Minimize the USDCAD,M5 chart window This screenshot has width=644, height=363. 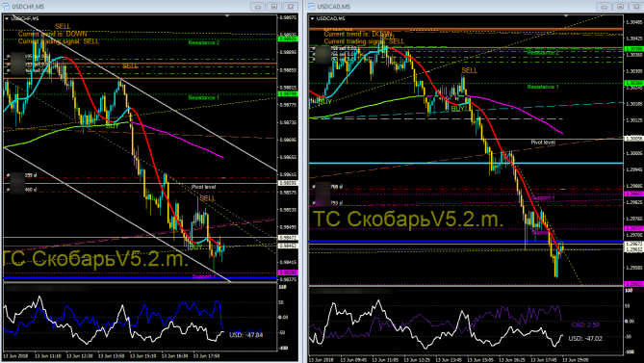[x=605, y=7]
